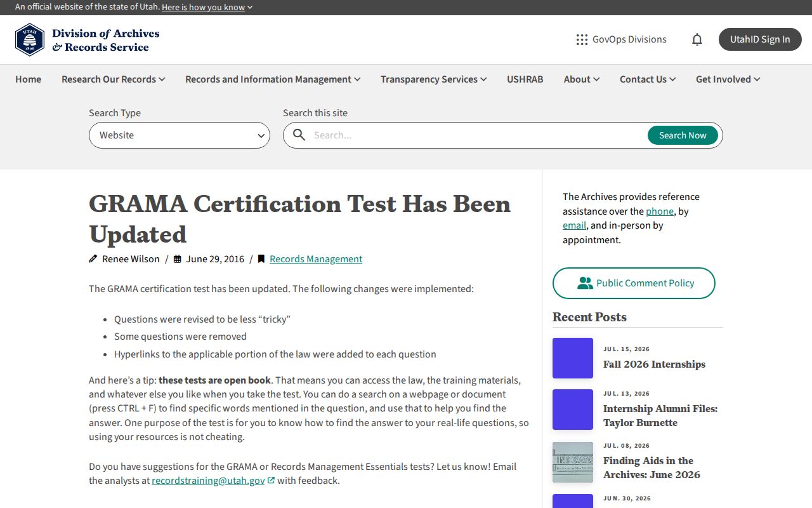812x508 pixels.
Task: Click external link icon after recordstraining email
Action: click(x=271, y=481)
